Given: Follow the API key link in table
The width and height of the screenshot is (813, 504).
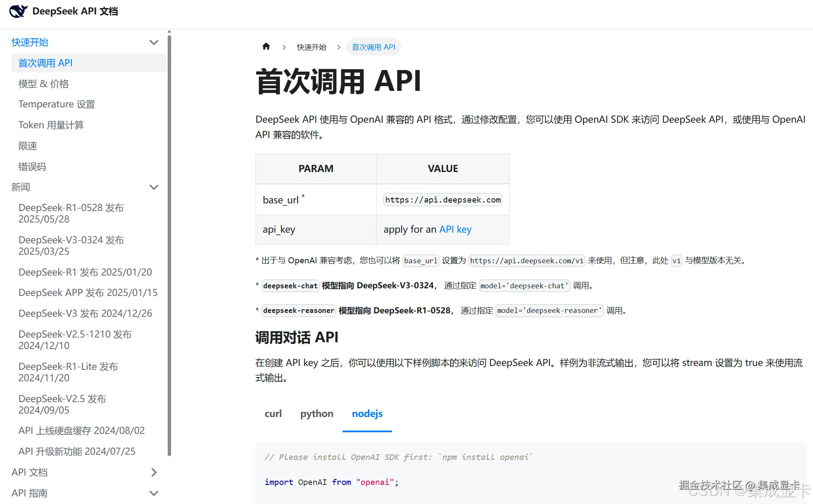Looking at the screenshot, I should 455,229.
